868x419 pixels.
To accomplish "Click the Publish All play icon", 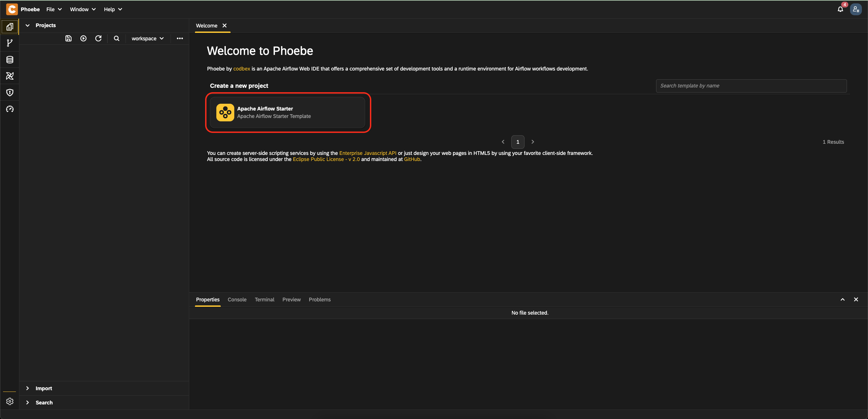I will tap(83, 38).
